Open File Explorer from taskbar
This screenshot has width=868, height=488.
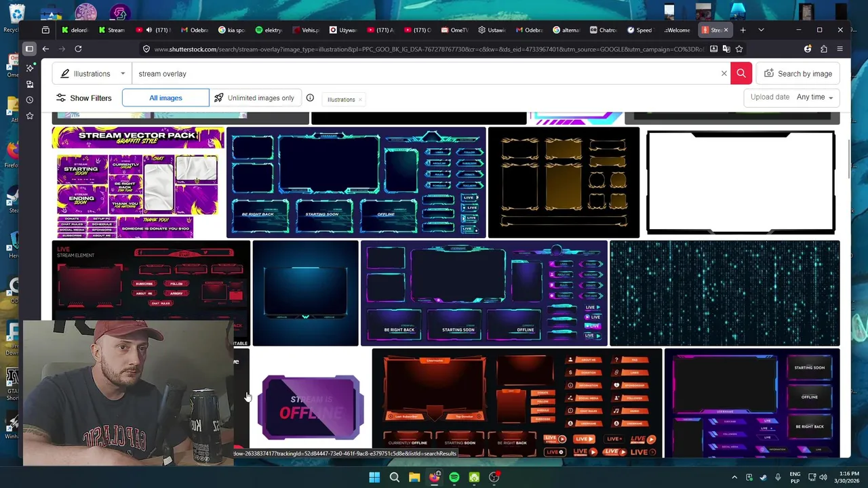point(414,477)
